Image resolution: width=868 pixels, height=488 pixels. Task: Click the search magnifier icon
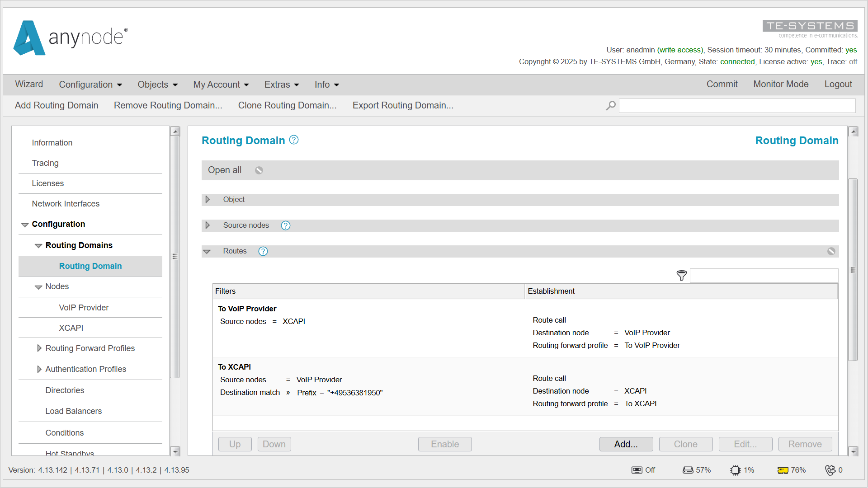click(611, 106)
